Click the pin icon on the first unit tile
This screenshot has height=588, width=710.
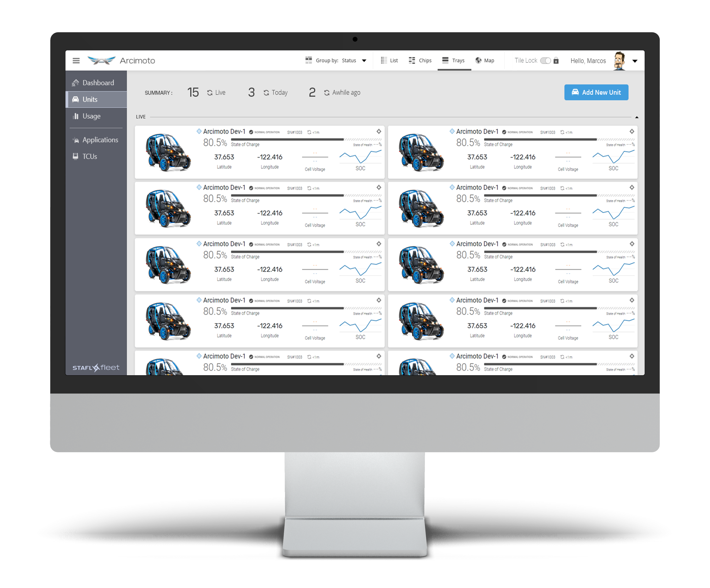[x=379, y=132]
